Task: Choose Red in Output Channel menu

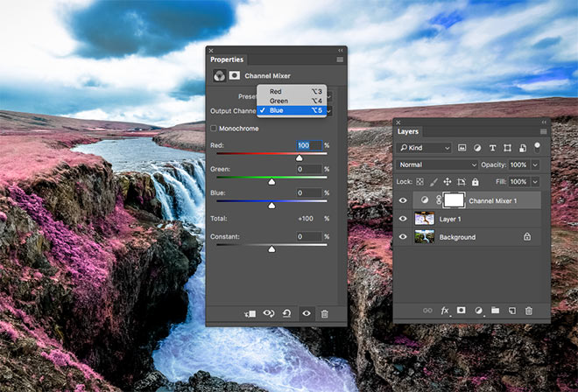Action: click(292, 91)
